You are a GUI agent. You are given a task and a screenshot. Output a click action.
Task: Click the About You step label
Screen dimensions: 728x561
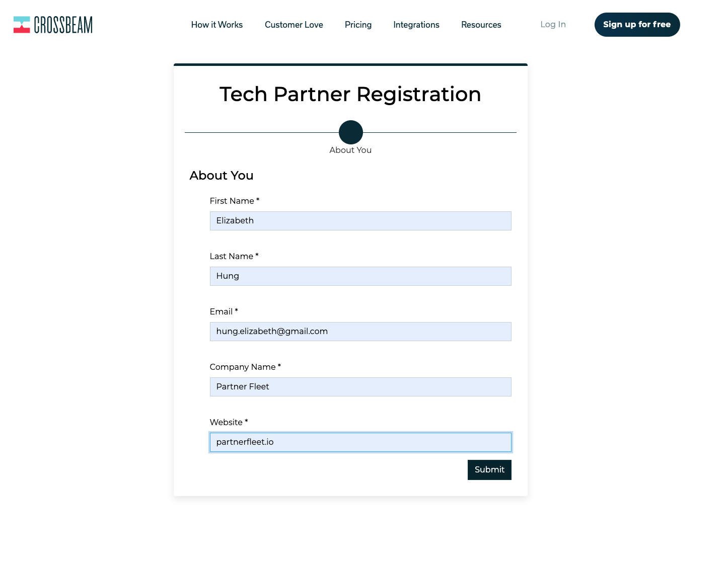pos(350,150)
